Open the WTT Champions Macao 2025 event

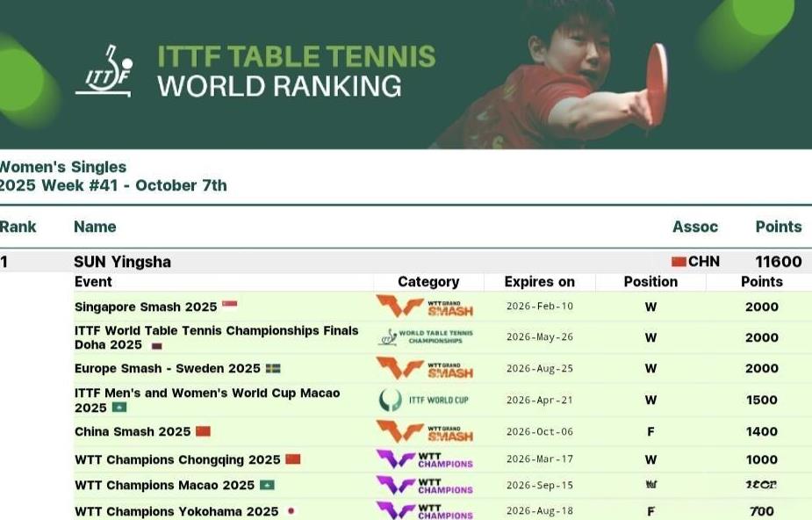[164, 486]
